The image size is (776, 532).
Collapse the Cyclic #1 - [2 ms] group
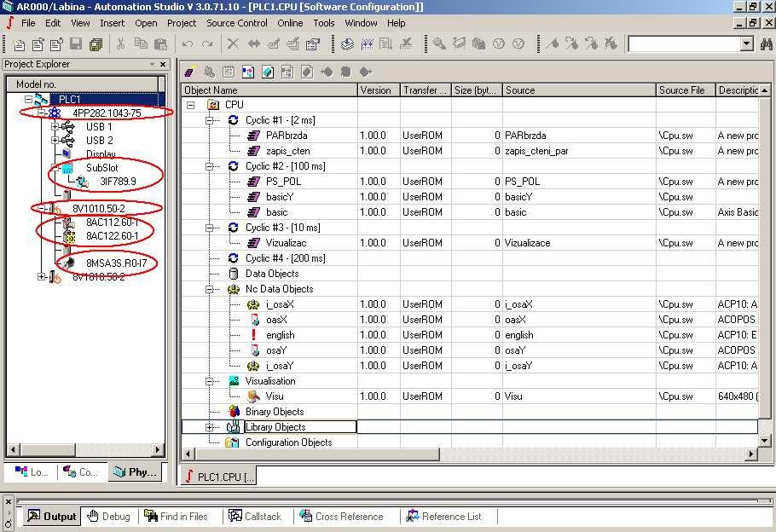(209, 120)
